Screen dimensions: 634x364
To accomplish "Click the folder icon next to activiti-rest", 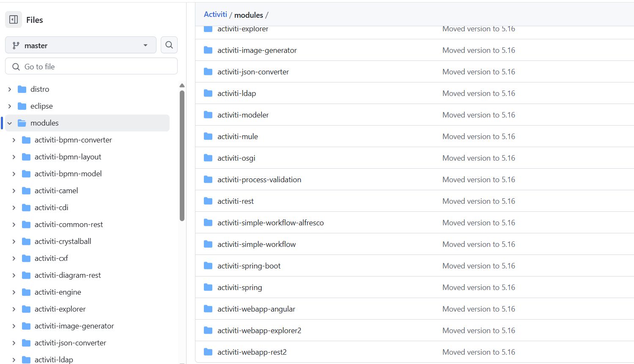I will (x=208, y=201).
